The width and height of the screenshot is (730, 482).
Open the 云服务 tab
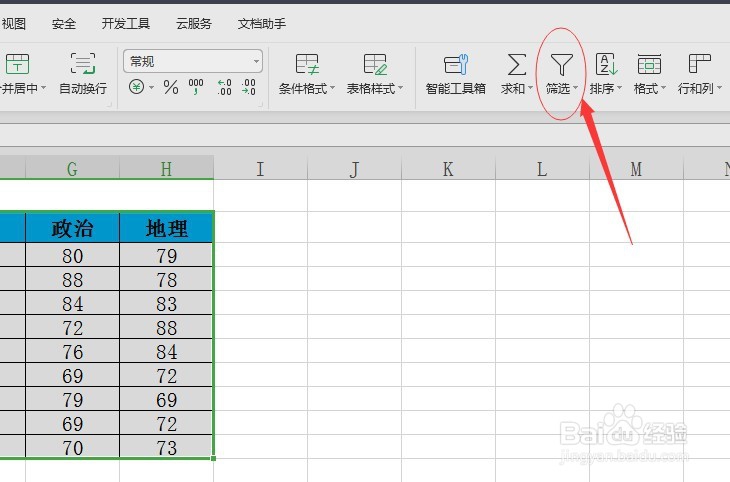194,24
